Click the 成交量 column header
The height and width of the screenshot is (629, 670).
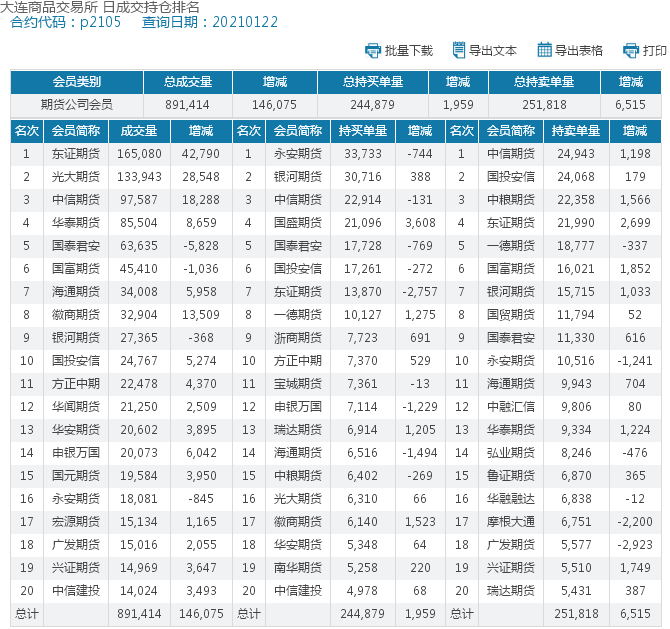(139, 131)
